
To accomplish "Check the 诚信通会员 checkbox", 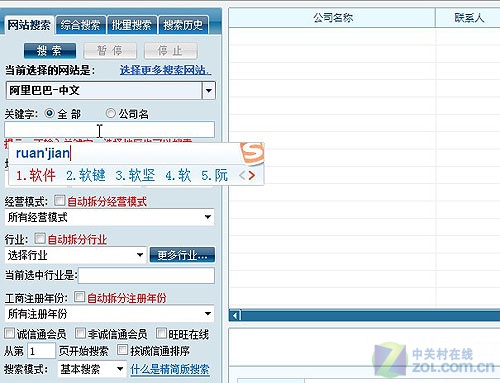I will (x=10, y=333).
